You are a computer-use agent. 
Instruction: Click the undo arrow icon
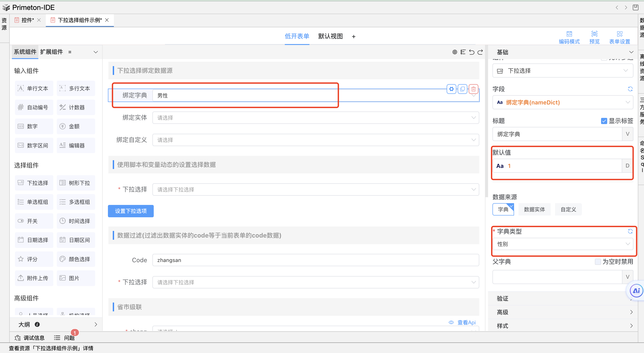click(472, 52)
